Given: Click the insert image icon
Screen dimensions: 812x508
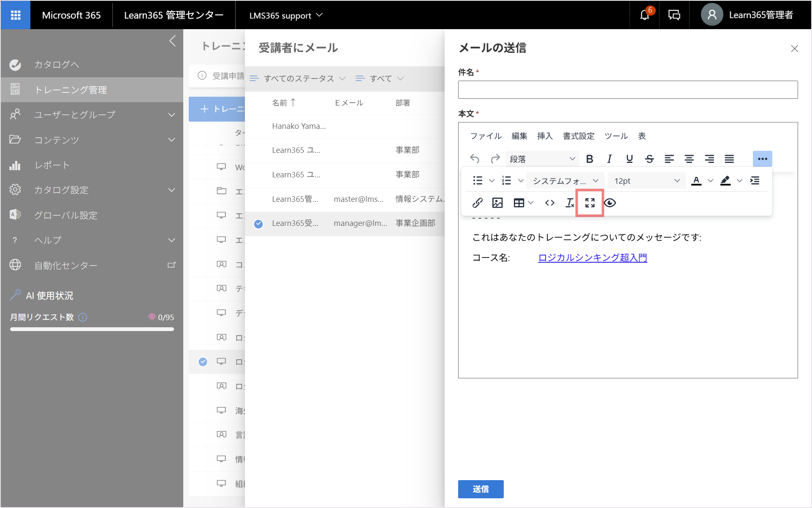Looking at the screenshot, I should [497, 203].
